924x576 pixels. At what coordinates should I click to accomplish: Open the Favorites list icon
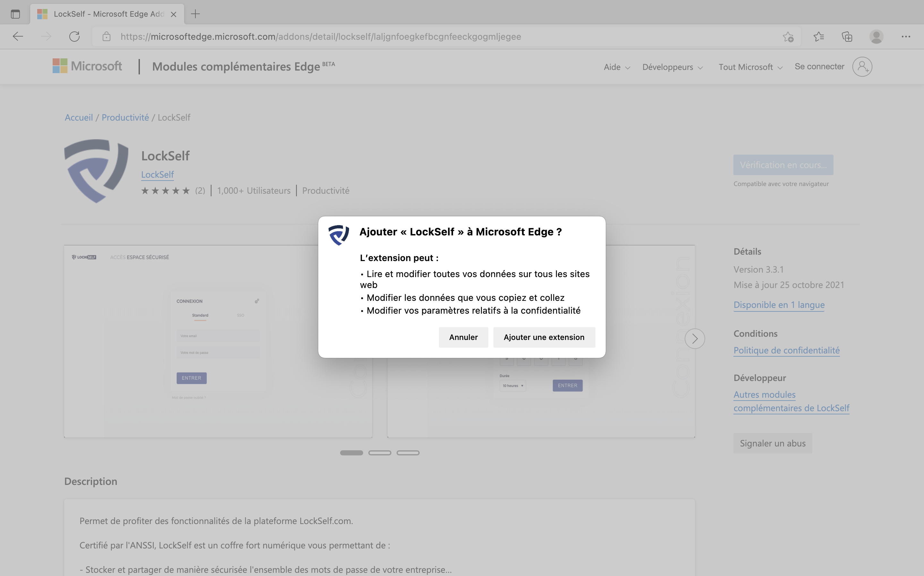(818, 37)
